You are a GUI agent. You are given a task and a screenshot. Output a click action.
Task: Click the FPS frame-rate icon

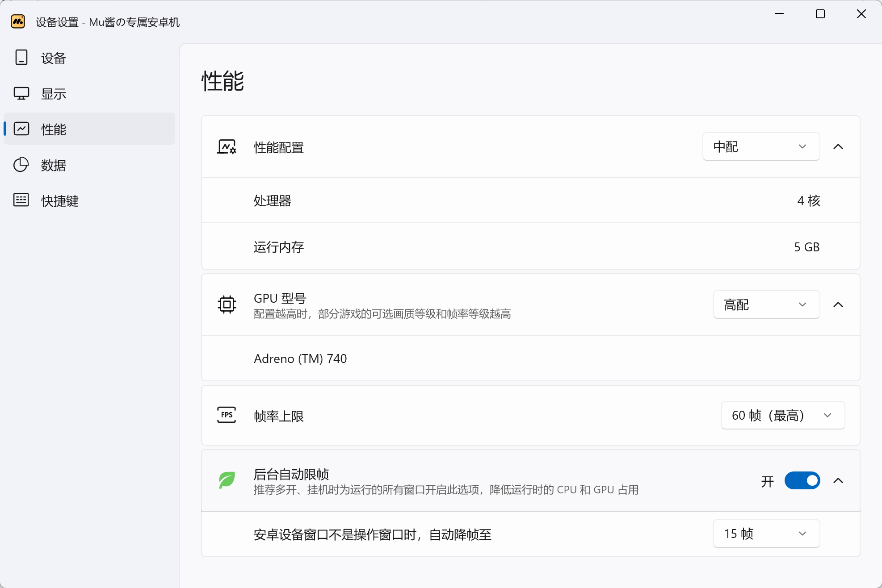(227, 415)
